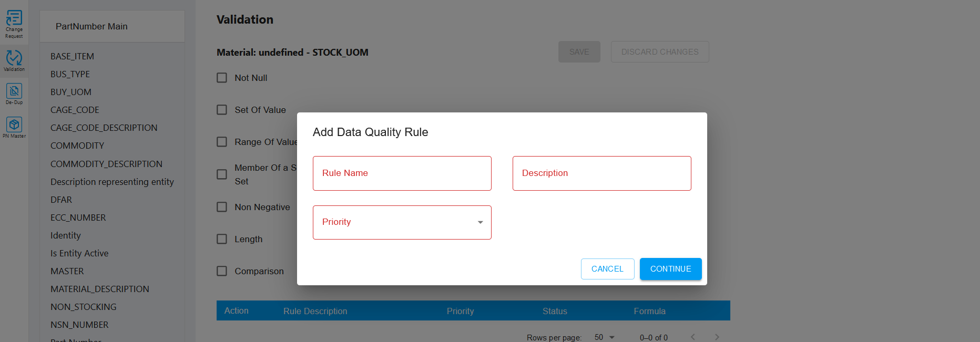Check the Range Of Value checkbox
The height and width of the screenshot is (342, 980).
[x=222, y=142]
